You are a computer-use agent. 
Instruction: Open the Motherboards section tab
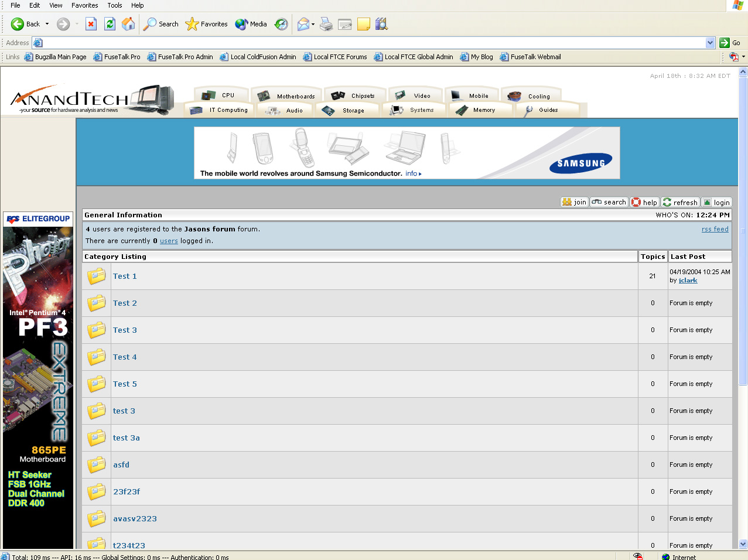286,95
